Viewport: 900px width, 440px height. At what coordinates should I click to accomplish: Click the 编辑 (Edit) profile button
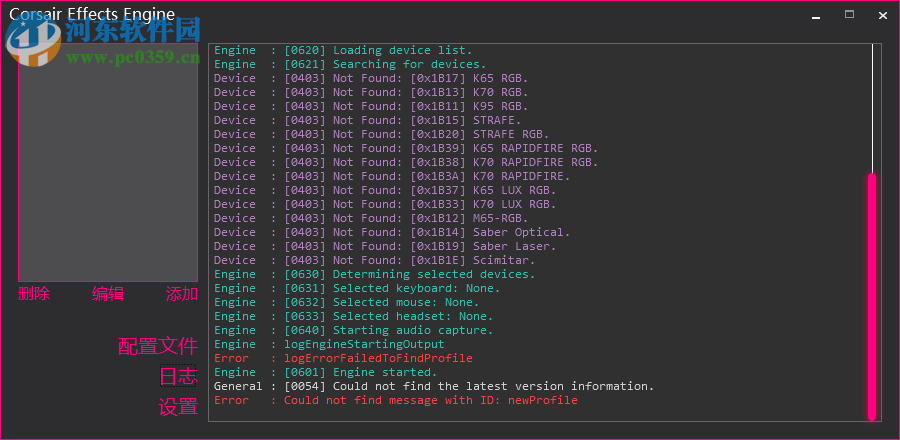coord(108,294)
